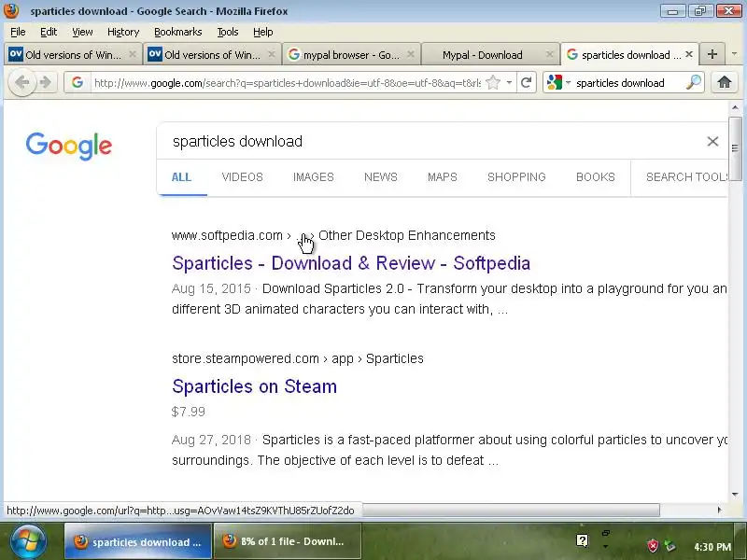
Task: Click the horizontal scrollbar thumb
Action: 511,510
